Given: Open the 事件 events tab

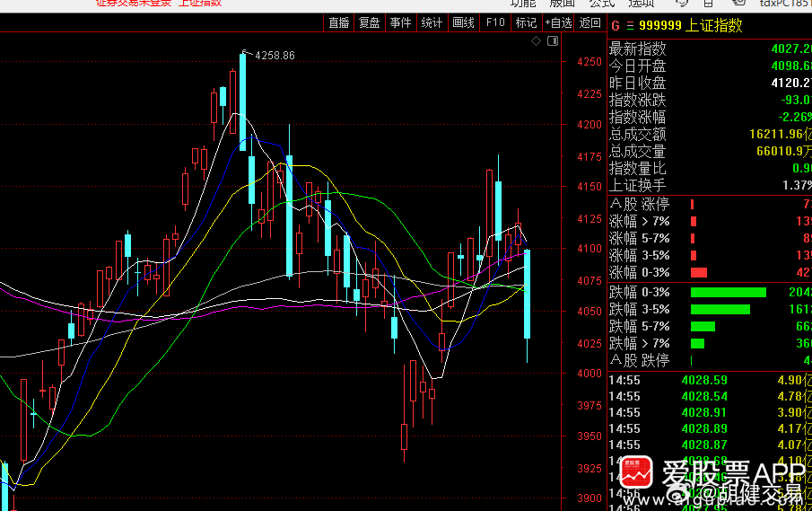Looking at the screenshot, I should 400,22.
